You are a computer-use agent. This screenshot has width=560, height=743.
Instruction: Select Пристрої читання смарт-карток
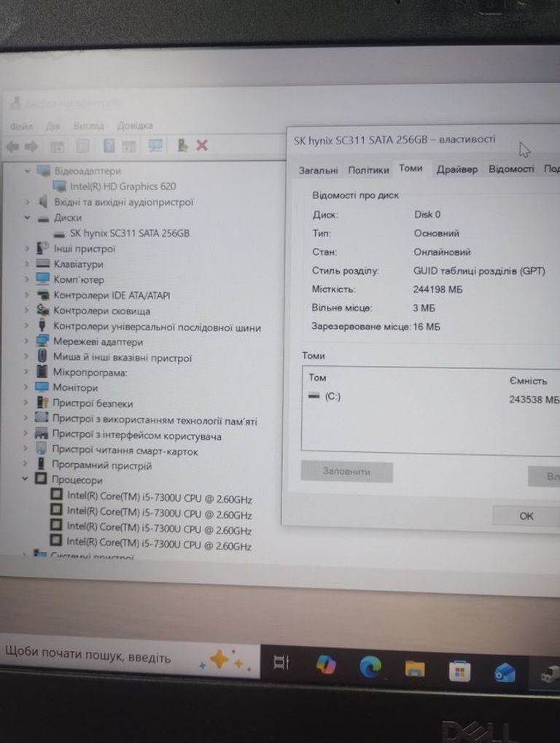[x=125, y=450]
